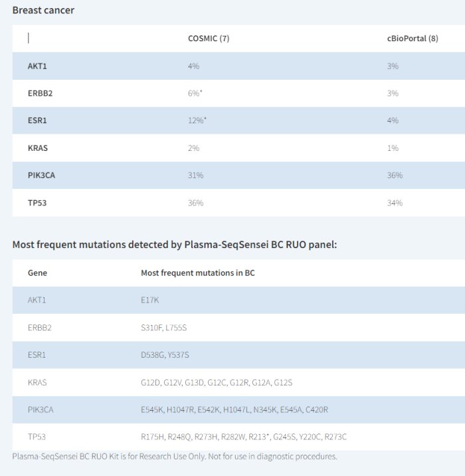
Task: Select PIK3CA's 36% cBioPortal value
Action: [395, 176]
